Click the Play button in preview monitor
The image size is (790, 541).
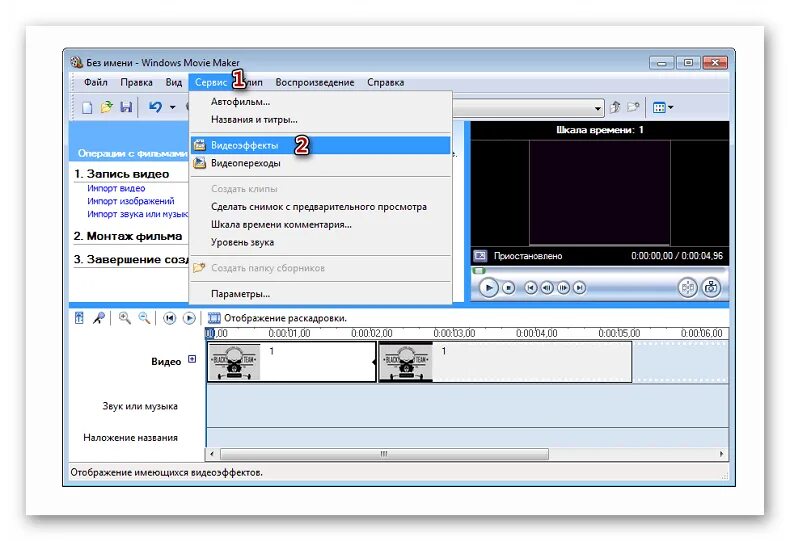click(x=488, y=288)
